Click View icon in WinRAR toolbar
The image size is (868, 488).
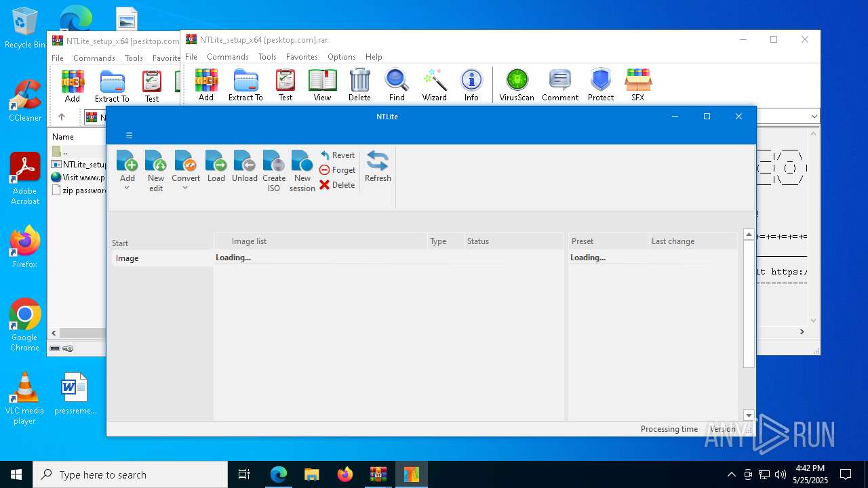[x=322, y=80]
